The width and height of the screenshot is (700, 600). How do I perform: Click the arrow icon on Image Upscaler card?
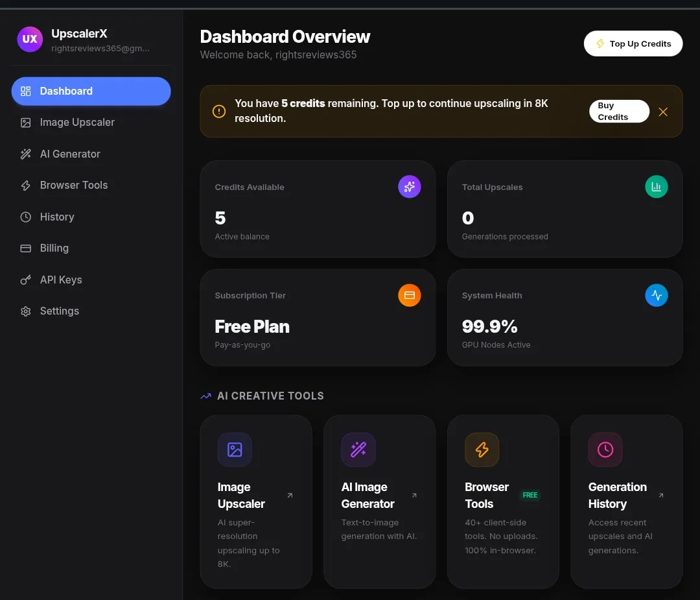pos(290,496)
